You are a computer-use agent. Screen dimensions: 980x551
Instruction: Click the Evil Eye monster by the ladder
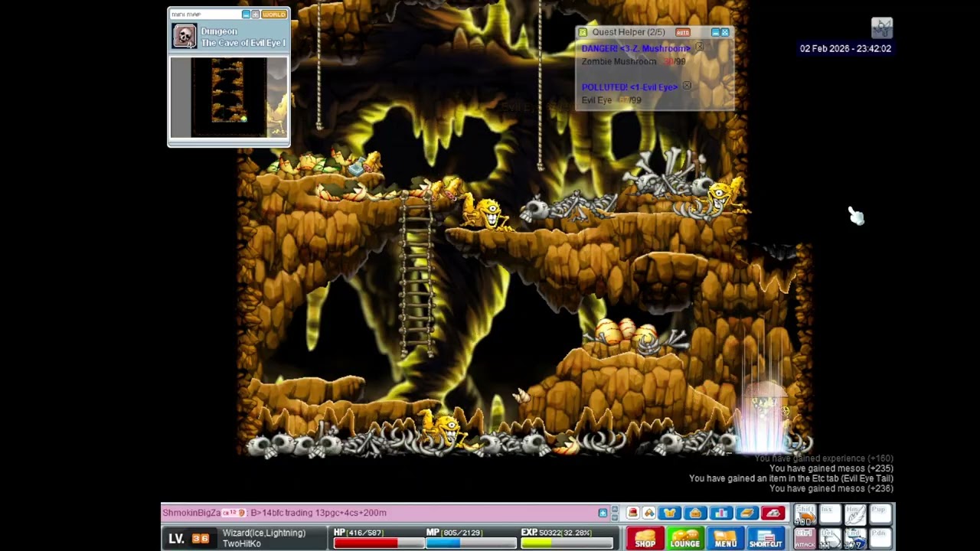(x=486, y=214)
